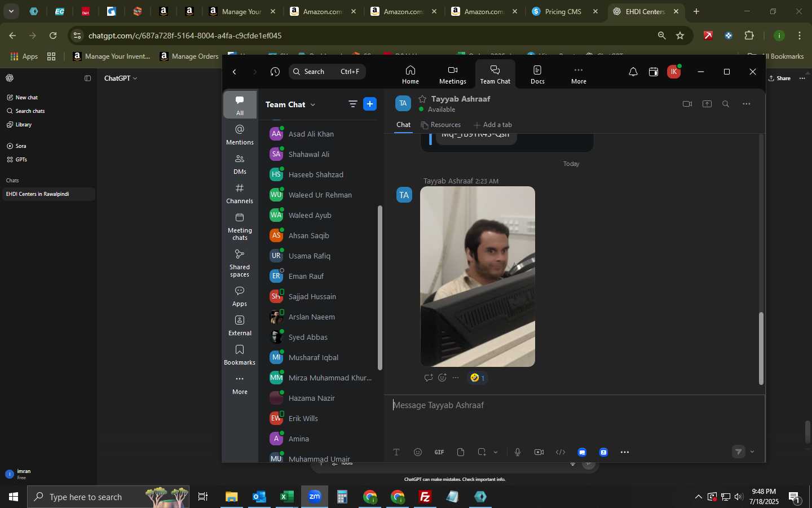This screenshot has width=812, height=508.
Task: Open chat with Erik Wills
Action: tap(319, 418)
